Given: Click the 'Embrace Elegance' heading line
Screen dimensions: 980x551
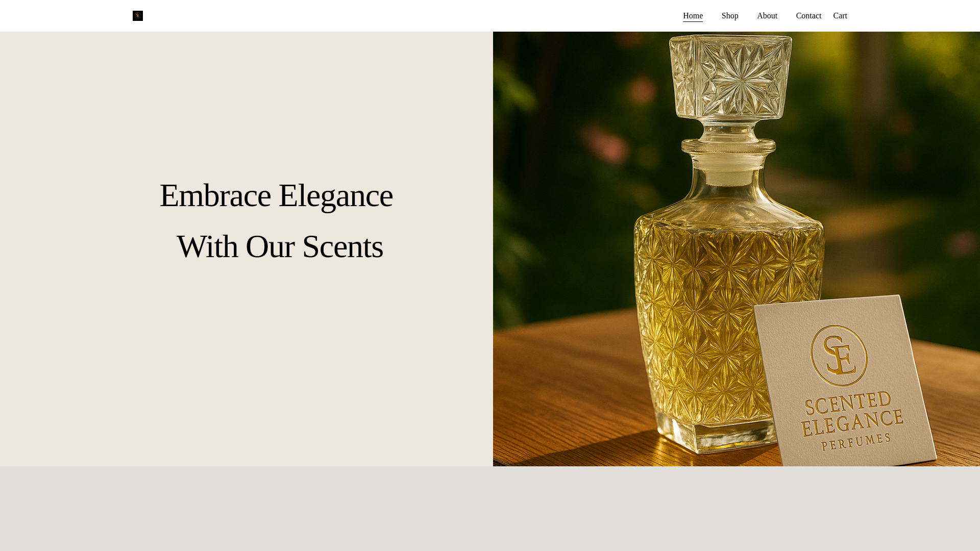Looking at the screenshot, I should 276,195.
